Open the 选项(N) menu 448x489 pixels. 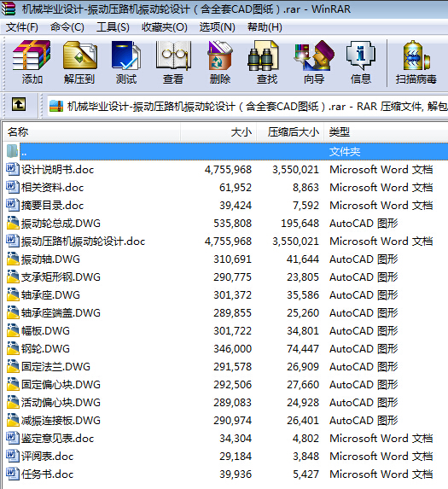point(217,27)
